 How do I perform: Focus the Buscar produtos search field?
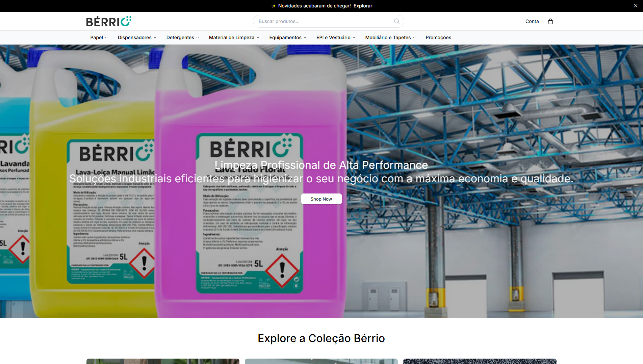[x=328, y=21]
